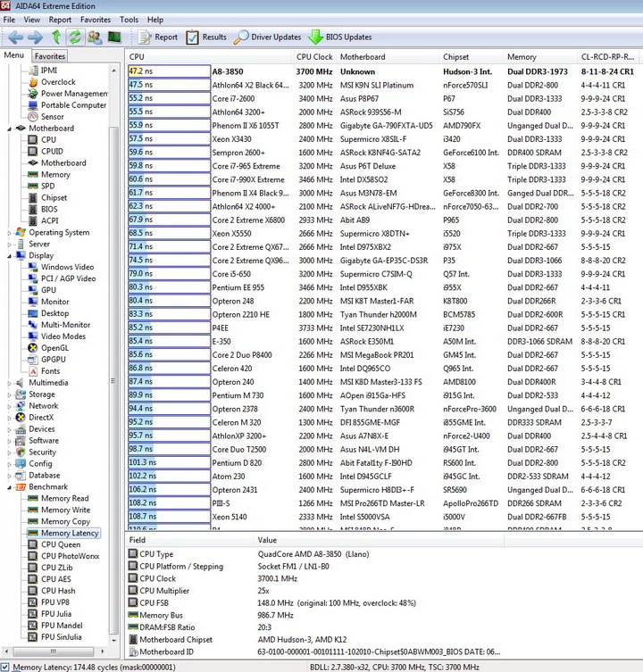Screen dimensions: 643x672
Task: Open the View menu
Action: tap(32, 20)
